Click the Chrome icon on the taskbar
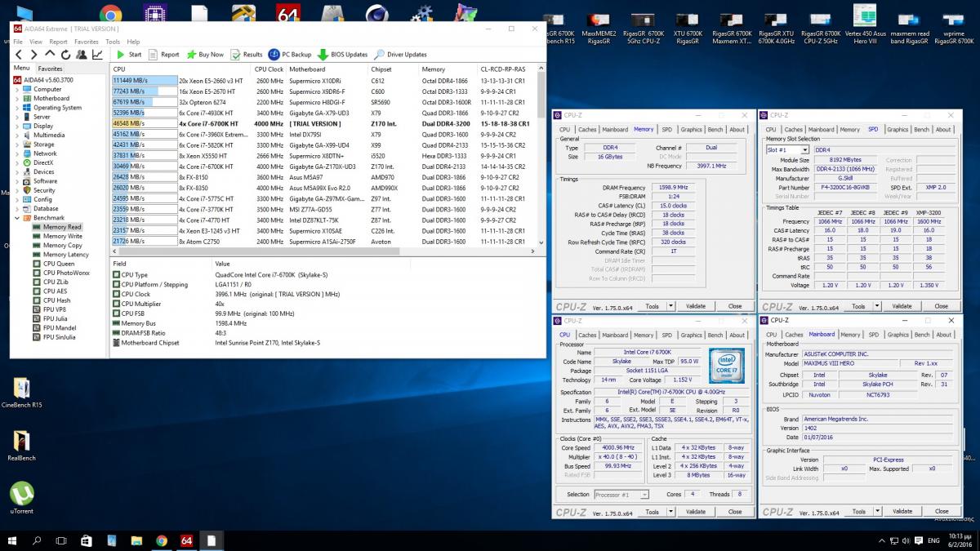 [x=162, y=540]
